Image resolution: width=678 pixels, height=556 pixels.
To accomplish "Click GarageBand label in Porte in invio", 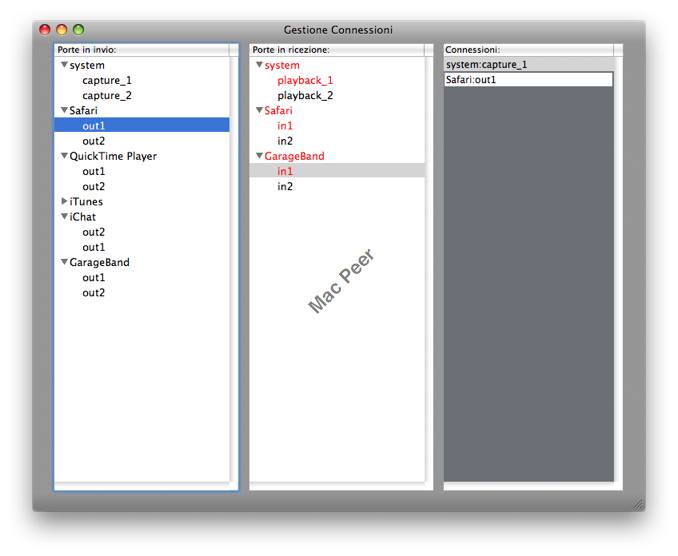I will (x=99, y=262).
